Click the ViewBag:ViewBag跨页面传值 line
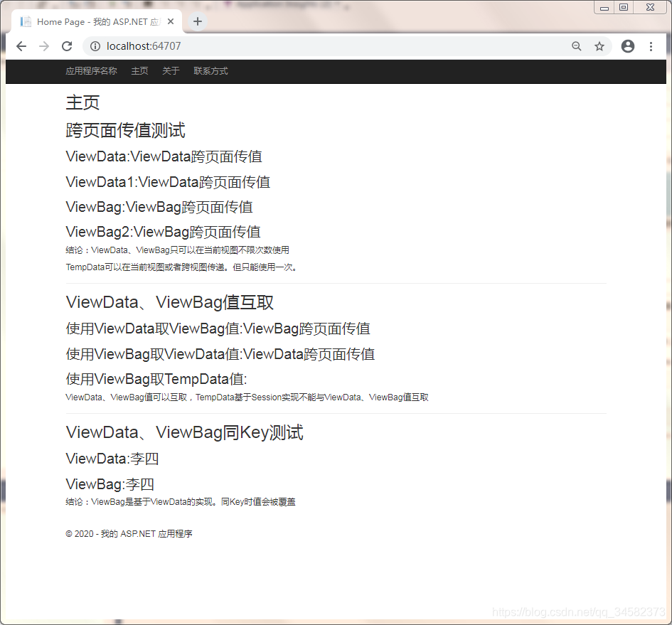672x625 pixels. point(159,207)
